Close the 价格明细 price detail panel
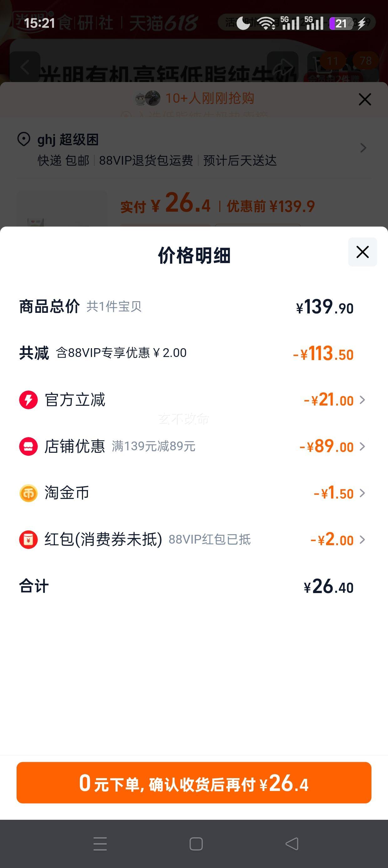The image size is (388, 868). click(362, 252)
